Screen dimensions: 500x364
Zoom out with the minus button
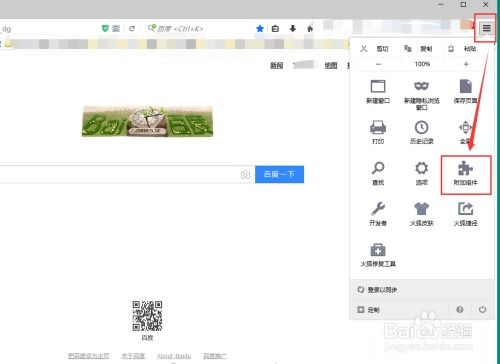coord(378,64)
